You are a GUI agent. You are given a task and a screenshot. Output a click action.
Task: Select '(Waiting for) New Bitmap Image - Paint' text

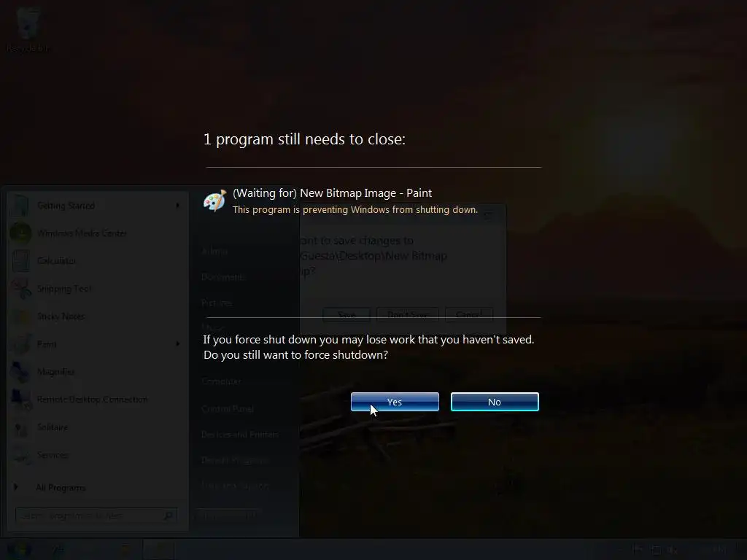point(332,192)
